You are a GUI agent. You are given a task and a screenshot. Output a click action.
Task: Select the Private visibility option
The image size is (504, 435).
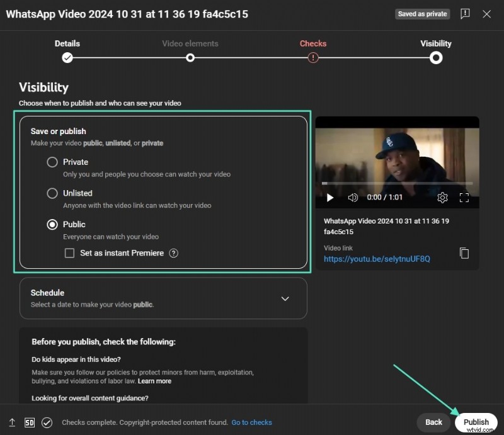[x=52, y=162]
